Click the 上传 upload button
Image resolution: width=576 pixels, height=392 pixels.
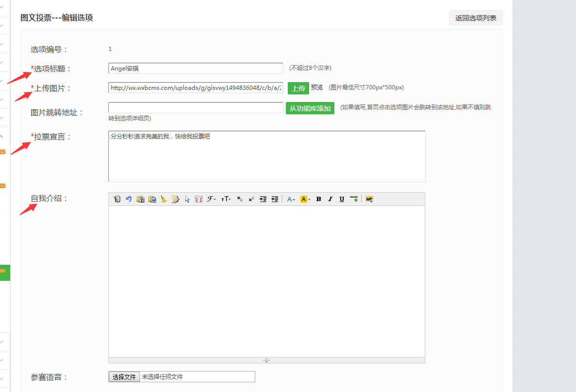(297, 88)
